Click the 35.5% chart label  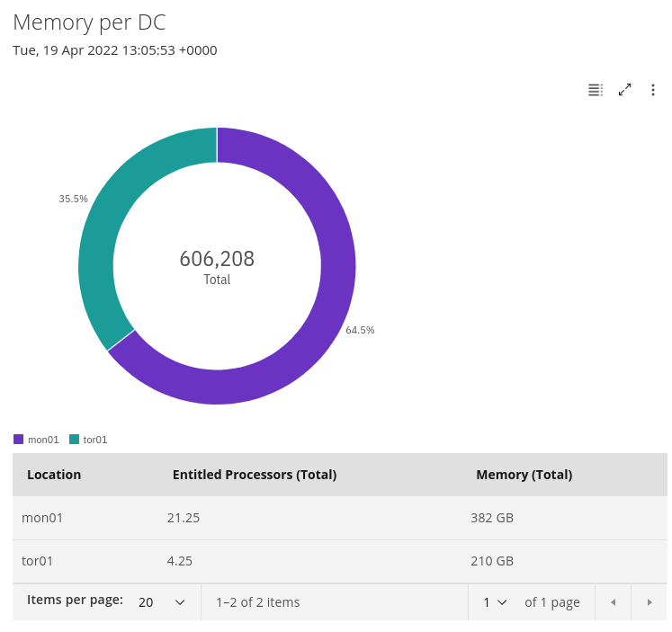[x=73, y=199]
